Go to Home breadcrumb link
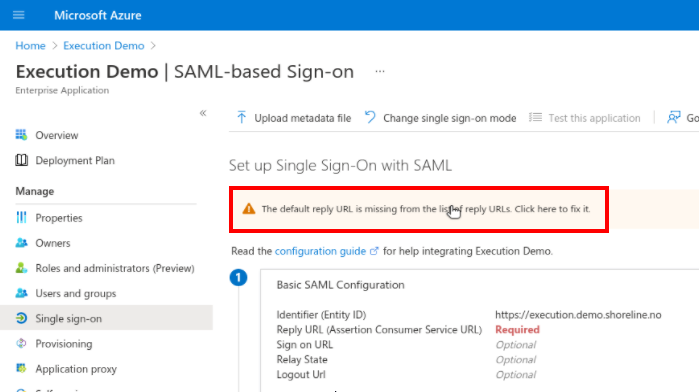 (30, 45)
